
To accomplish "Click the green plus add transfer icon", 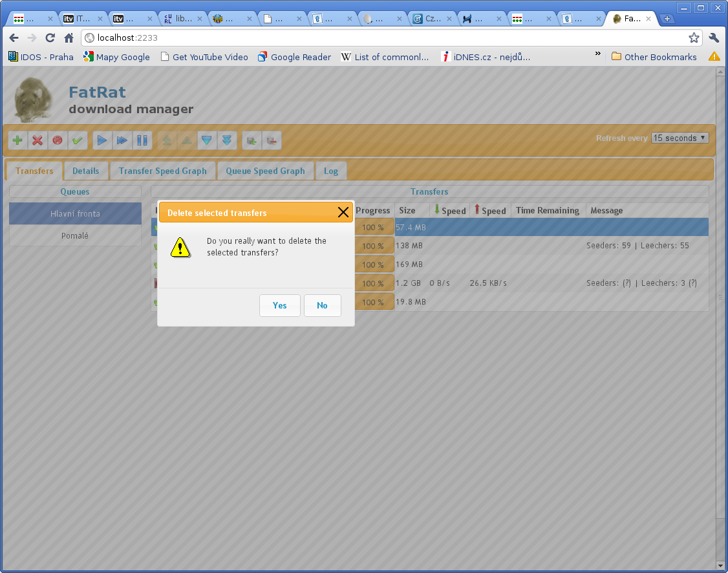I will pos(17,140).
